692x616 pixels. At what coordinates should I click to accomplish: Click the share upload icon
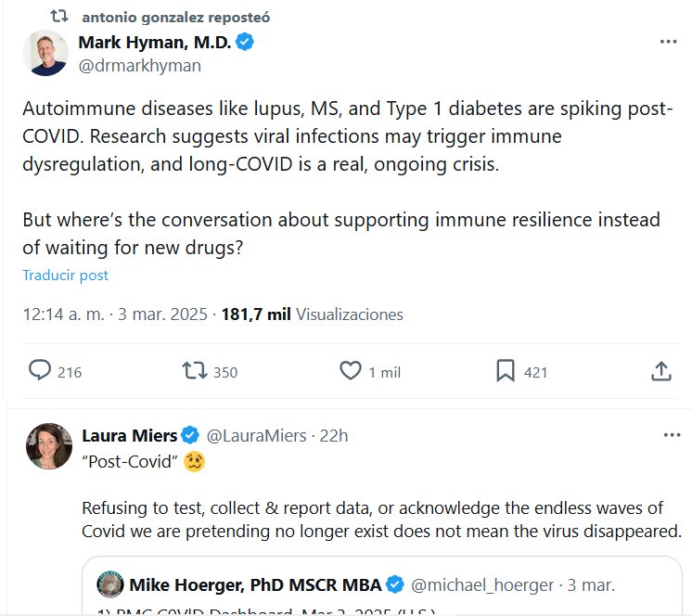[x=660, y=371]
